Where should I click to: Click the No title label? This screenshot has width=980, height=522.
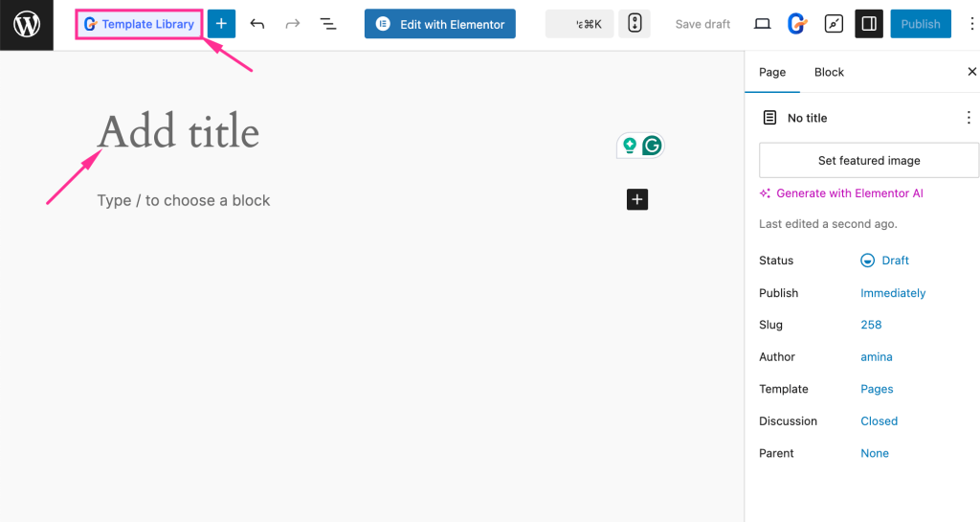[x=807, y=118]
